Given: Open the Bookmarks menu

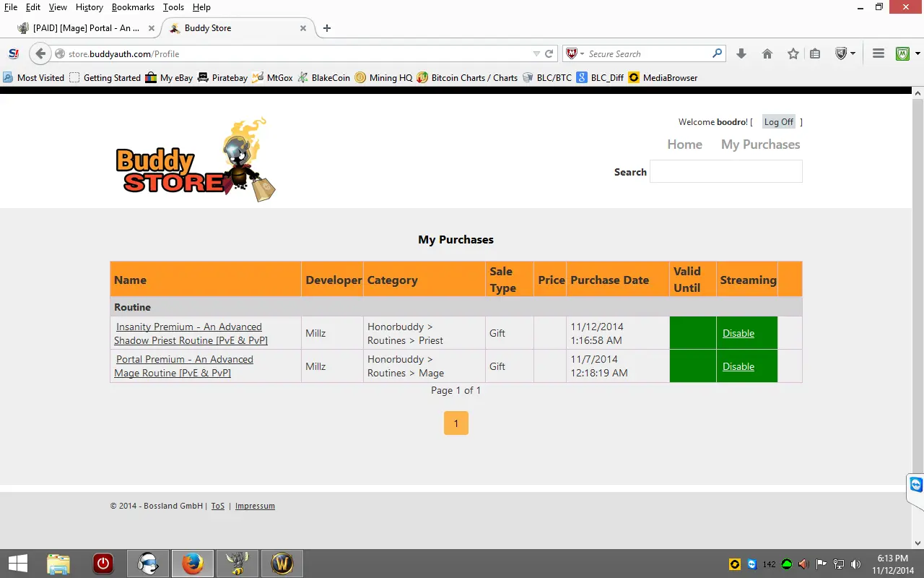Looking at the screenshot, I should pyautogui.click(x=133, y=7).
